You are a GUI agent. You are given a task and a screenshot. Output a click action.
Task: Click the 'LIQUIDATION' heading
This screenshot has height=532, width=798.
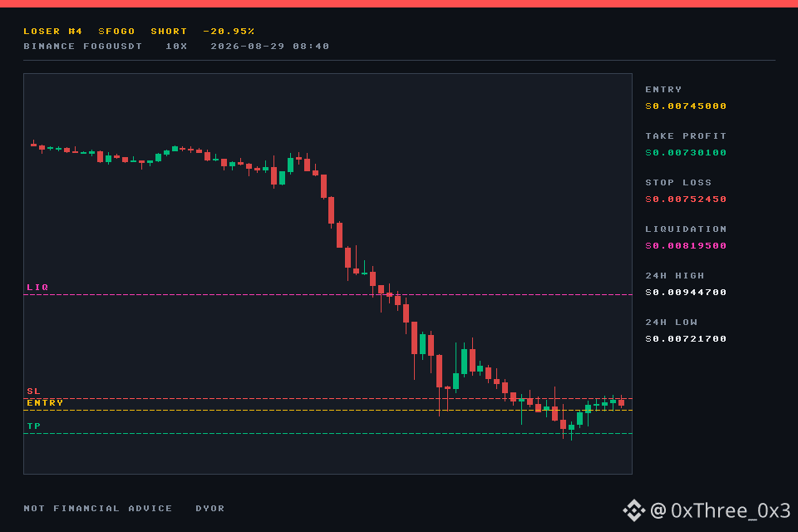click(x=686, y=229)
